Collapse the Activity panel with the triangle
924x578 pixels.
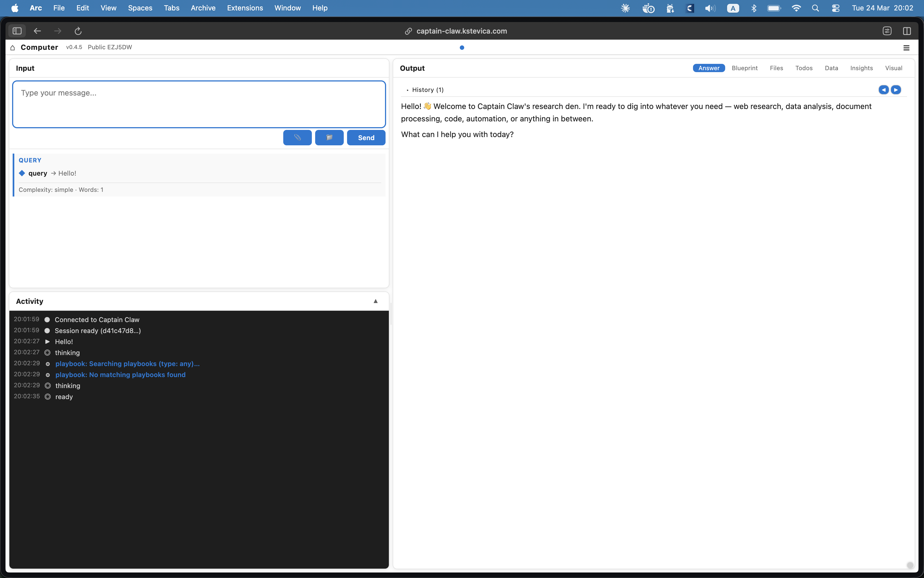click(x=376, y=301)
